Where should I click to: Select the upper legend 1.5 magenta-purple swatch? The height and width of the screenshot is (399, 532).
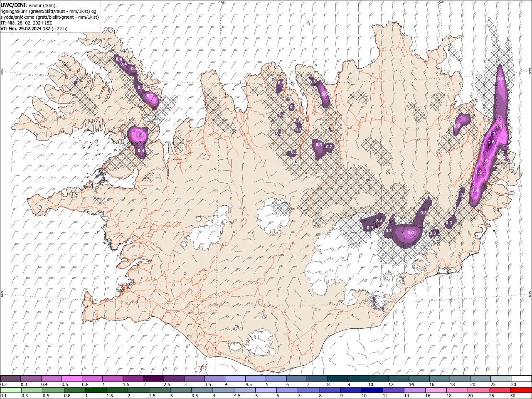pos(133,379)
